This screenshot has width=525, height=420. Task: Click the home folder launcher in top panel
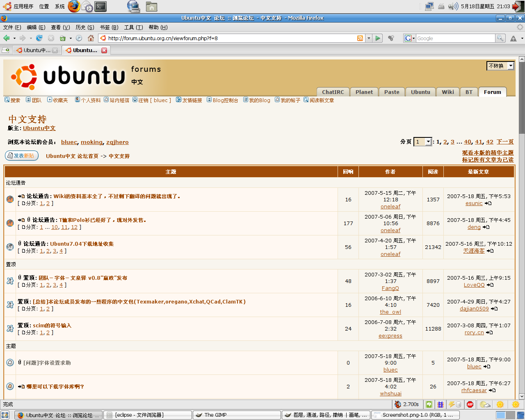[151, 6]
